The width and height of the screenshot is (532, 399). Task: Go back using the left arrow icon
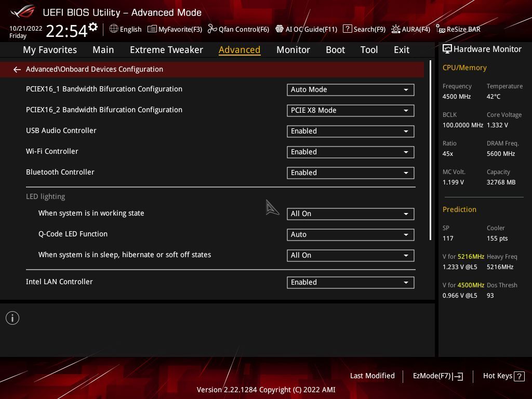tap(17, 70)
